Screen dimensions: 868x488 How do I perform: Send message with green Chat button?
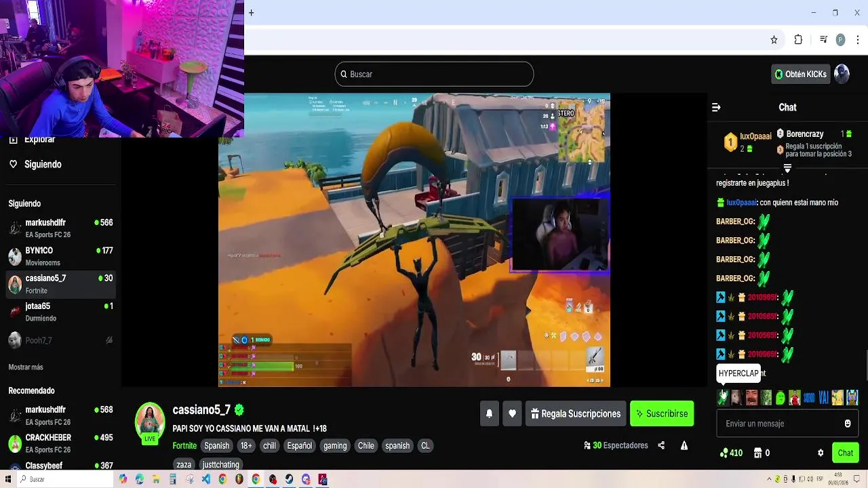[x=845, y=453]
